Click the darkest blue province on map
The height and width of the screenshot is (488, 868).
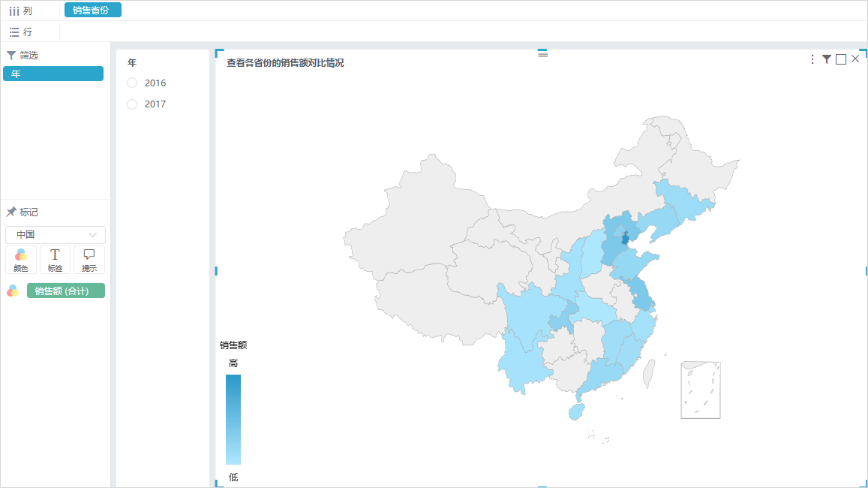pyautogui.click(x=626, y=239)
